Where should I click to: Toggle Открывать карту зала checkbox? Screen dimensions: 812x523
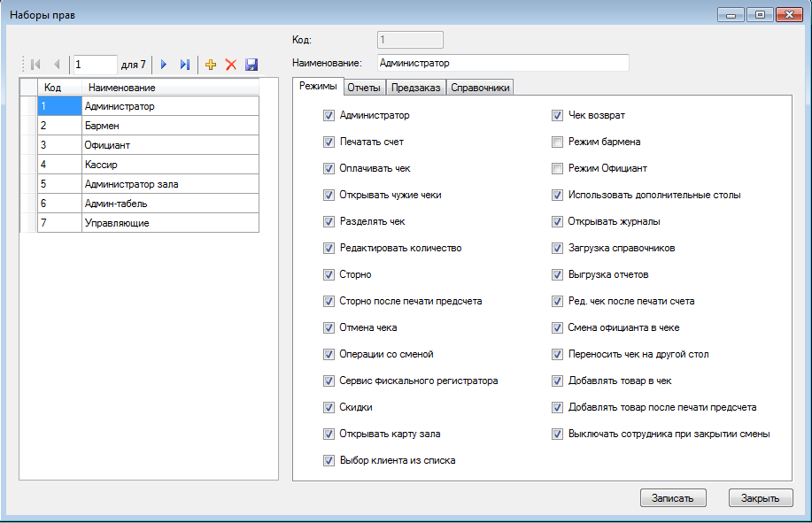329,434
